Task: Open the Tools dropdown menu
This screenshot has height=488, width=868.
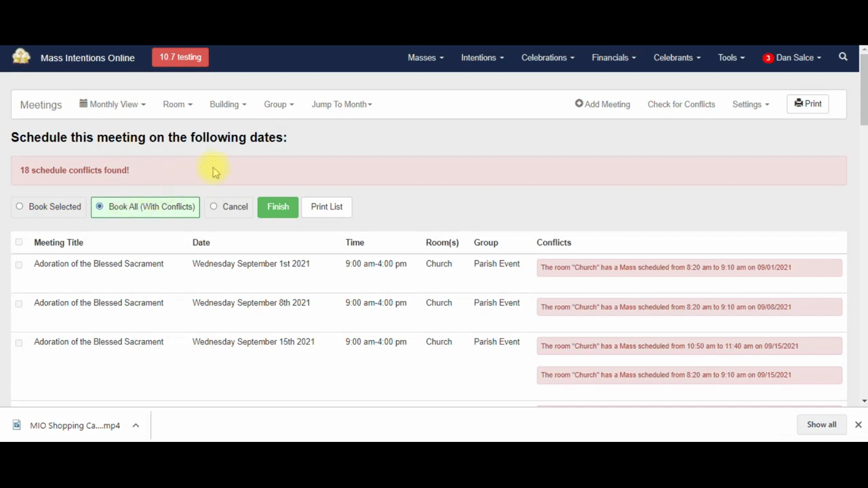Action: point(731,58)
